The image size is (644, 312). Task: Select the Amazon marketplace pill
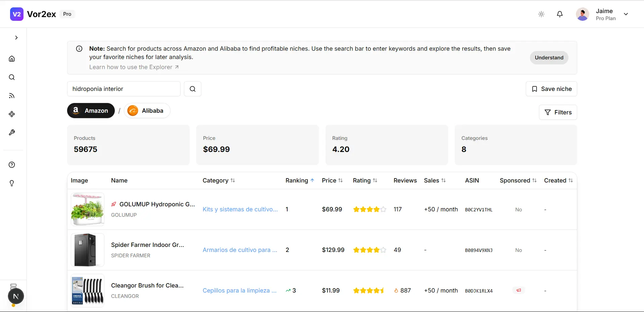91,111
